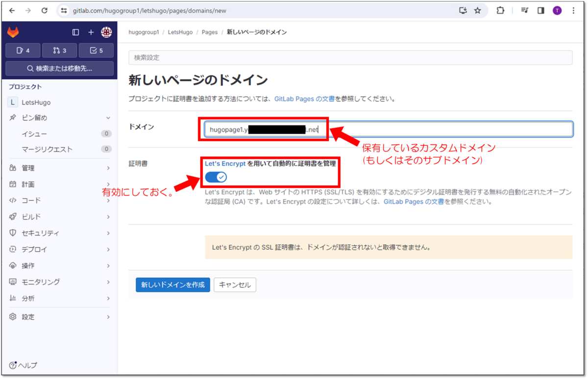The height and width of the screenshot is (379, 588).
Task: Expand the コード menu
Action: pyautogui.click(x=59, y=200)
